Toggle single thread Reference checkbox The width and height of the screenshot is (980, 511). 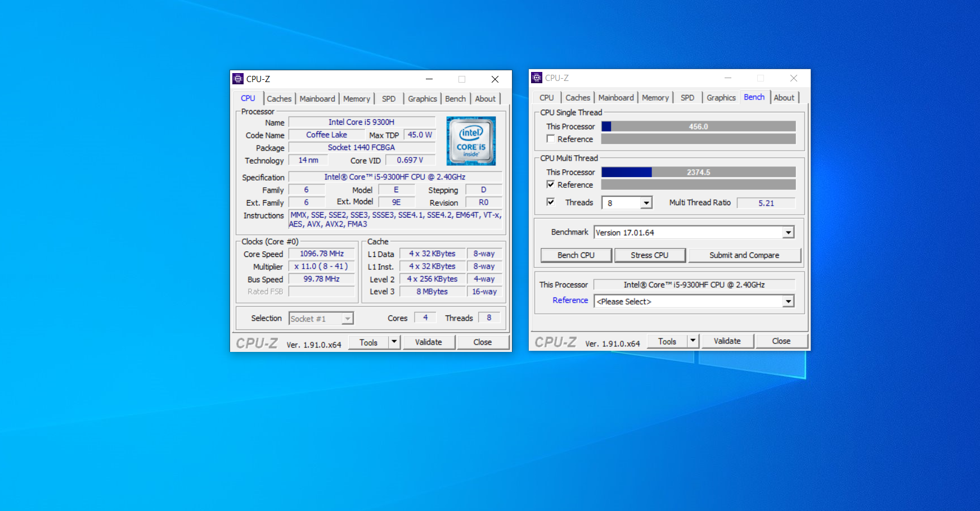tap(551, 139)
